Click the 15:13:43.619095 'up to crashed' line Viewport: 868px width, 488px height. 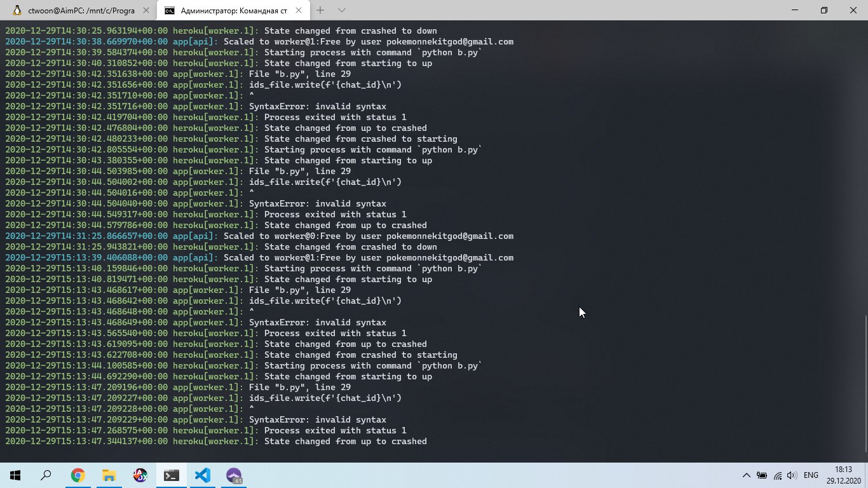tap(216, 344)
